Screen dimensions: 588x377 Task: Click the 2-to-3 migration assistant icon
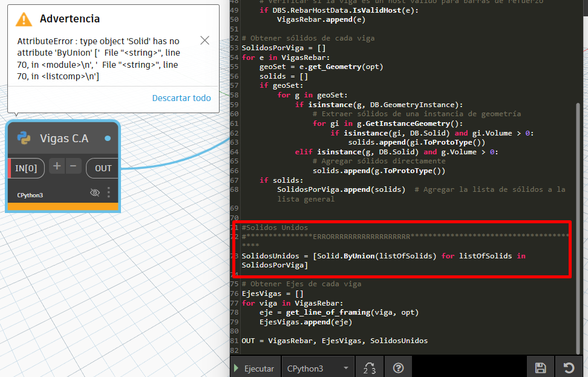pyautogui.click(x=370, y=368)
